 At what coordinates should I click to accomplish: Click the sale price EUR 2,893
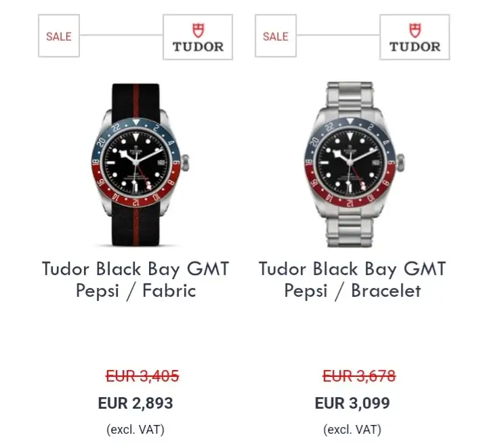(x=135, y=403)
